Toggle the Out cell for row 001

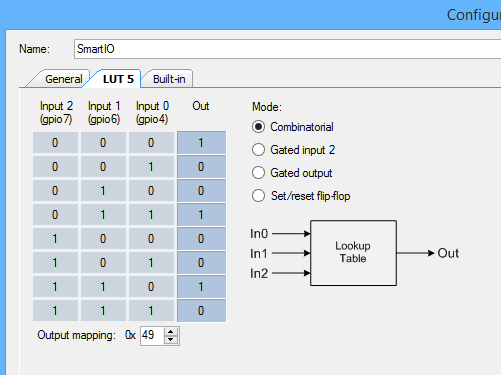(201, 167)
